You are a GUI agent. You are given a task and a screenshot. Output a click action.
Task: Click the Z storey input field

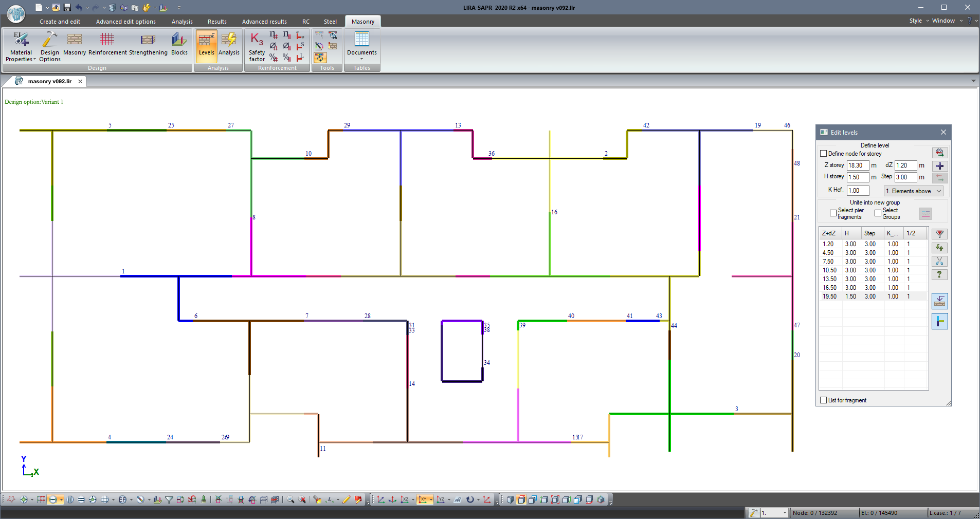pos(857,165)
